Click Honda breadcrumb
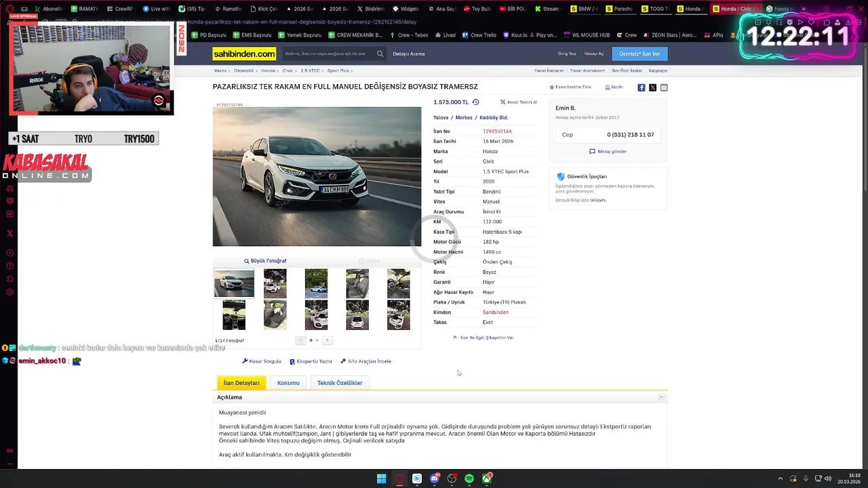 coord(269,70)
